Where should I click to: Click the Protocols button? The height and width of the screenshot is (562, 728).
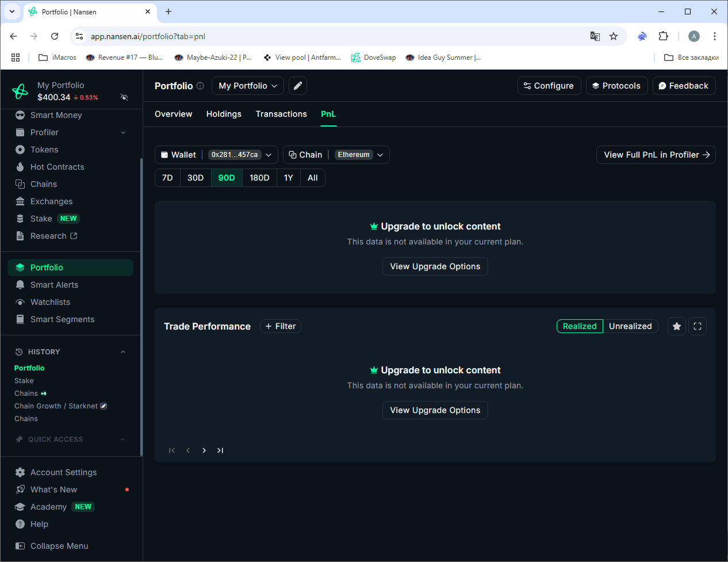[617, 86]
